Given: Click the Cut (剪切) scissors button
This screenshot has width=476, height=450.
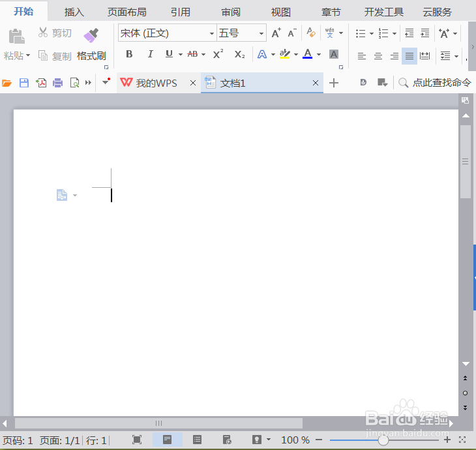Looking at the screenshot, I should point(55,33).
